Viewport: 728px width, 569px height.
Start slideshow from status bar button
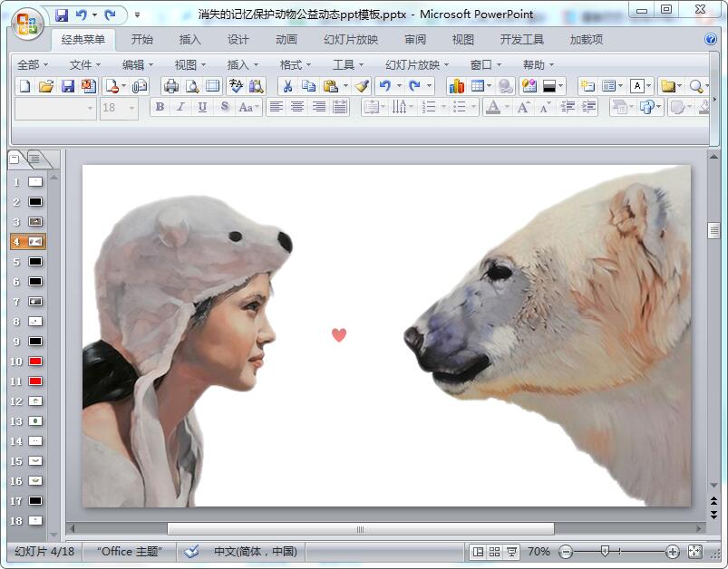tap(511, 552)
